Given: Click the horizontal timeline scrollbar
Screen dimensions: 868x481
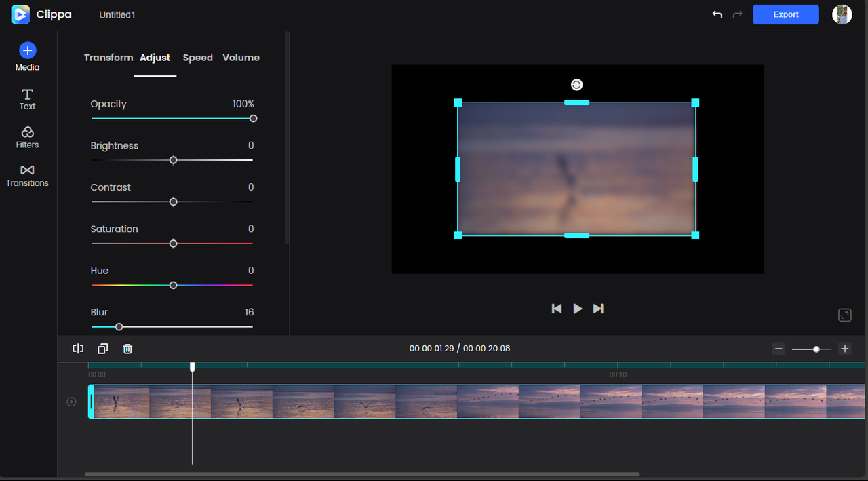Looking at the screenshot, I should pyautogui.click(x=362, y=474).
